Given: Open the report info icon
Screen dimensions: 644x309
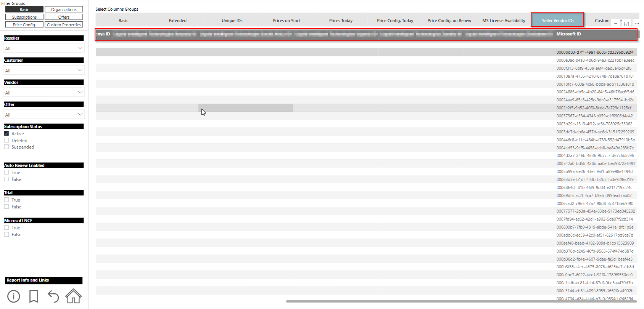Looking at the screenshot, I should point(14,296).
